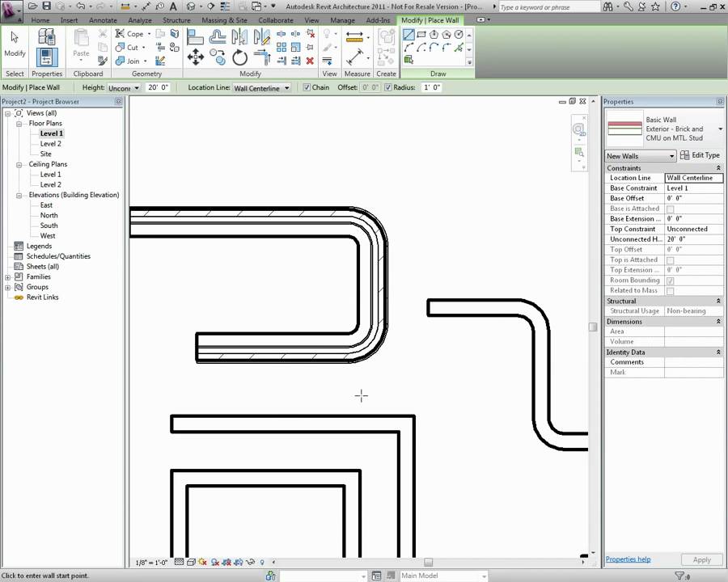Viewport: 728px width, 582px height.
Task: Open the wall type selector dropdown arrow
Action: pyautogui.click(x=720, y=129)
